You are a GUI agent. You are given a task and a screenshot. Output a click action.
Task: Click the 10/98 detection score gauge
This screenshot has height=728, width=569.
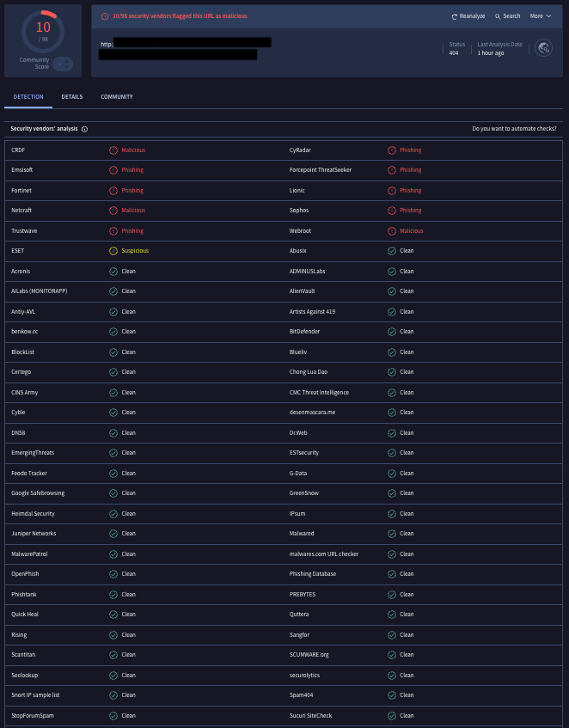click(43, 32)
